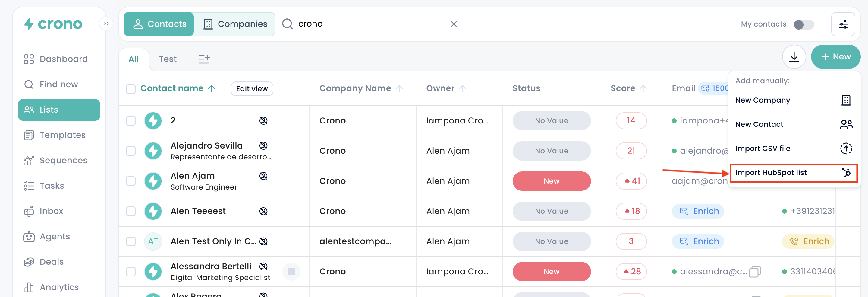Image resolution: width=868 pixels, height=297 pixels.
Task: Sort by Company Name arrow
Action: tap(399, 88)
